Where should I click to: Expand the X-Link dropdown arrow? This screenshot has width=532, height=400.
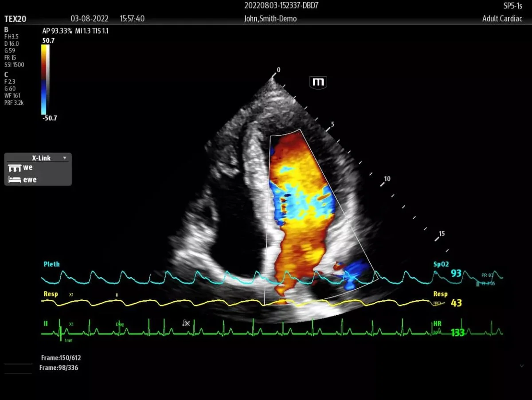coord(65,158)
